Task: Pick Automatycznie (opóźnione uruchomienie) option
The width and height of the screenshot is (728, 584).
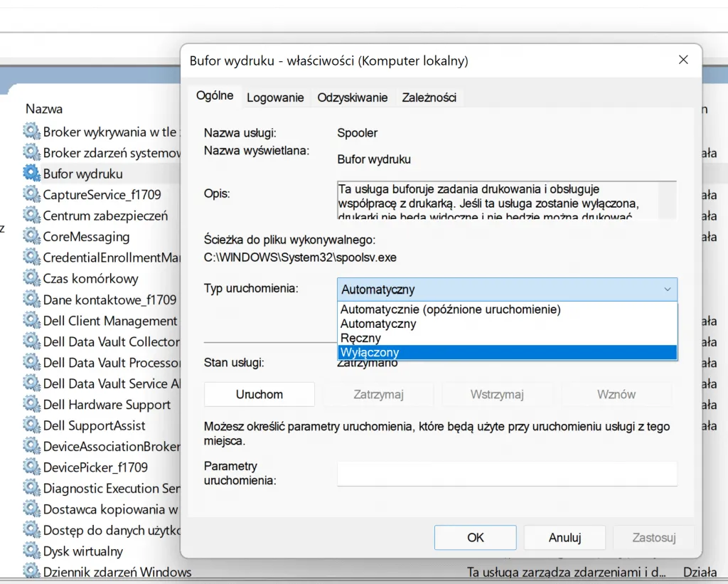Action: tap(507, 309)
